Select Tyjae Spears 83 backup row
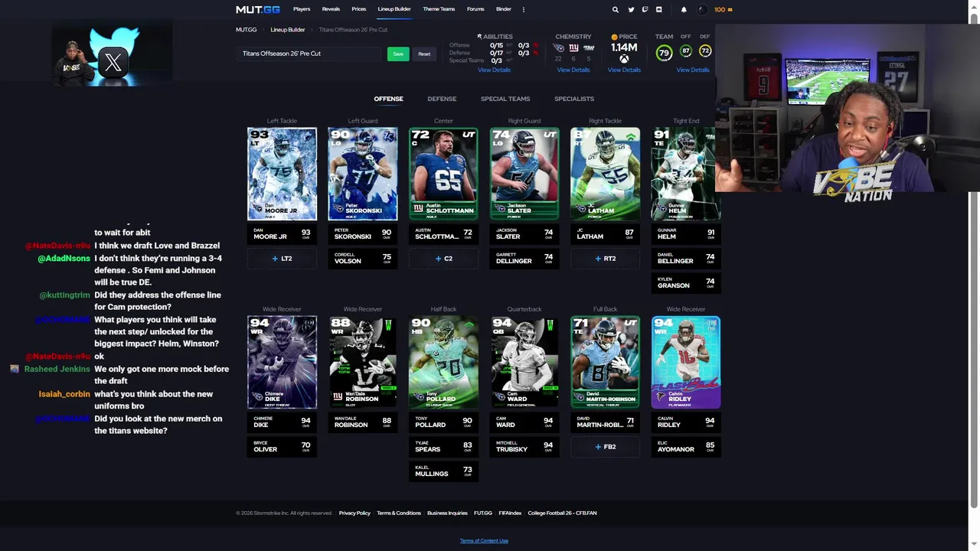Image resolution: width=980 pixels, height=551 pixels. coord(443,447)
